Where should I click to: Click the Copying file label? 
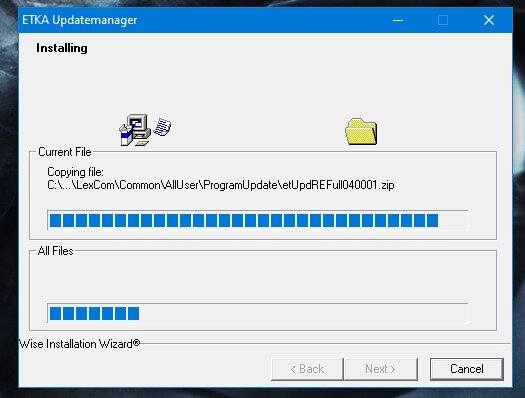tap(76, 172)
